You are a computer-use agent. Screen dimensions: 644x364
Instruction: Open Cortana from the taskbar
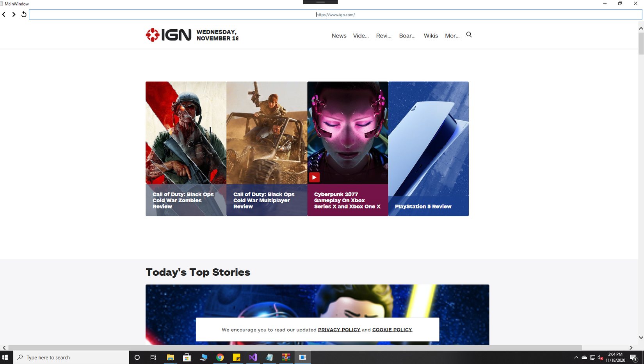[137, 357]
